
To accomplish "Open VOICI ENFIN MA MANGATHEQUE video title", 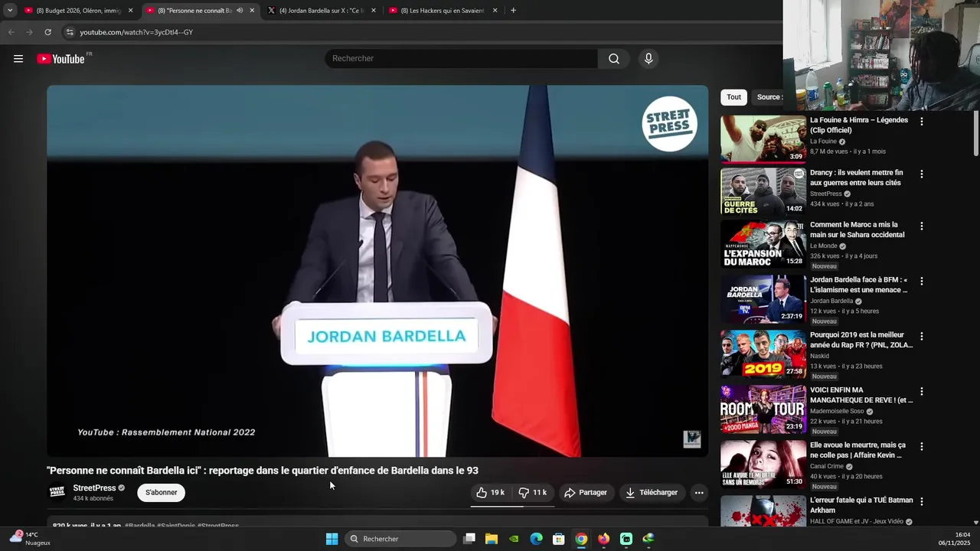I will pyautogui.click(x=861, y=395).
